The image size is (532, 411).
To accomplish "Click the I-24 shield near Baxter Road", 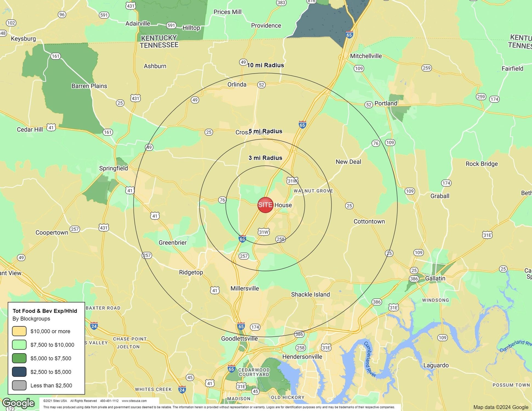I will point(94,326).
